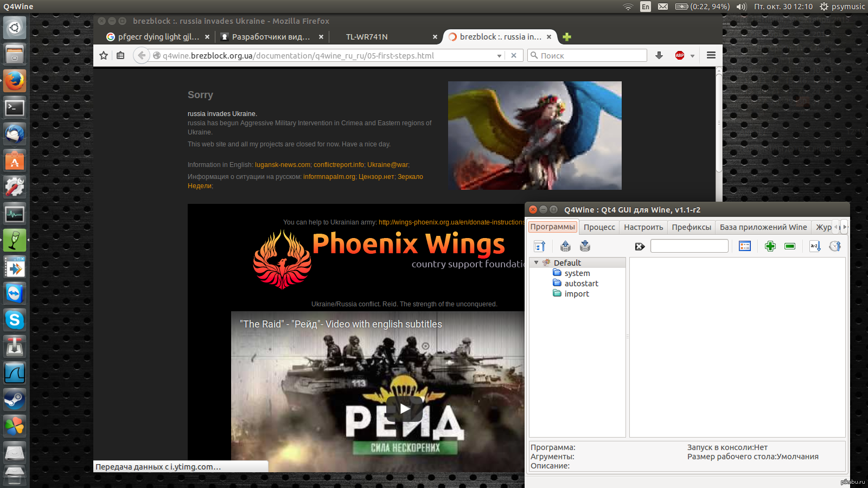Open the База приложений Wine tab
Screen dimensions: 868x488
point(763,227)
